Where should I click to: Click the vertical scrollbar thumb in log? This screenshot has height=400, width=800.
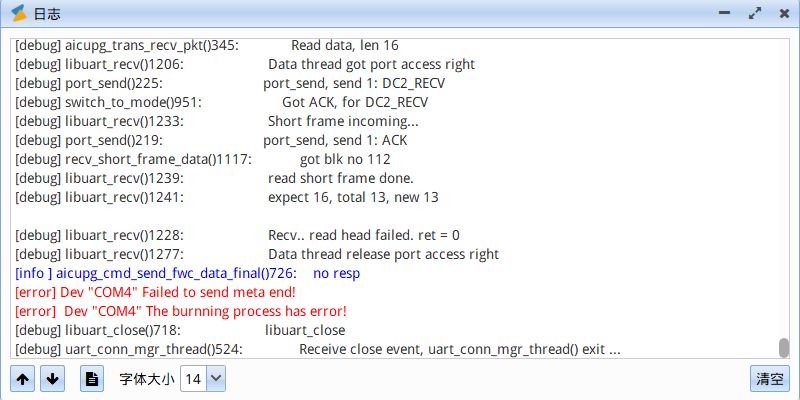tap(784, 347)
